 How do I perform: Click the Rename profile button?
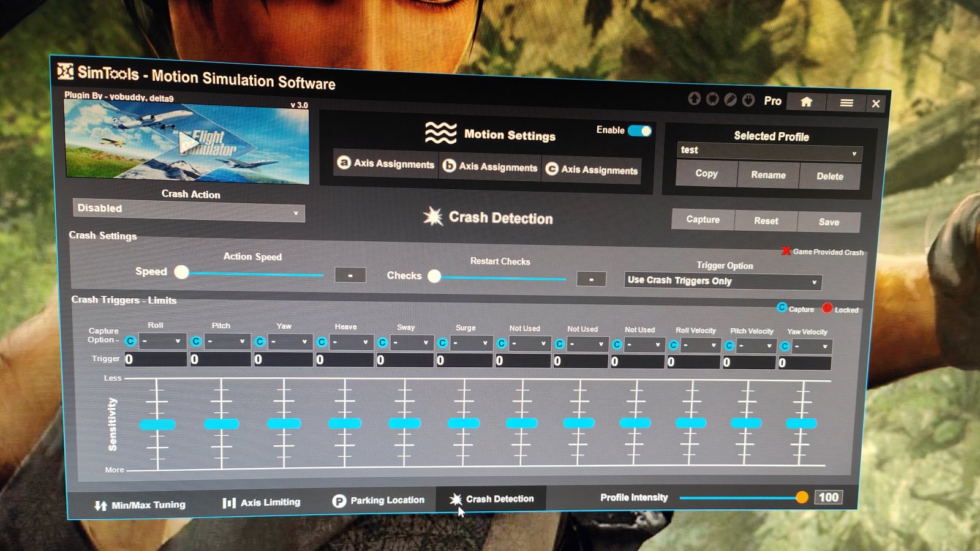click(768, 175)
